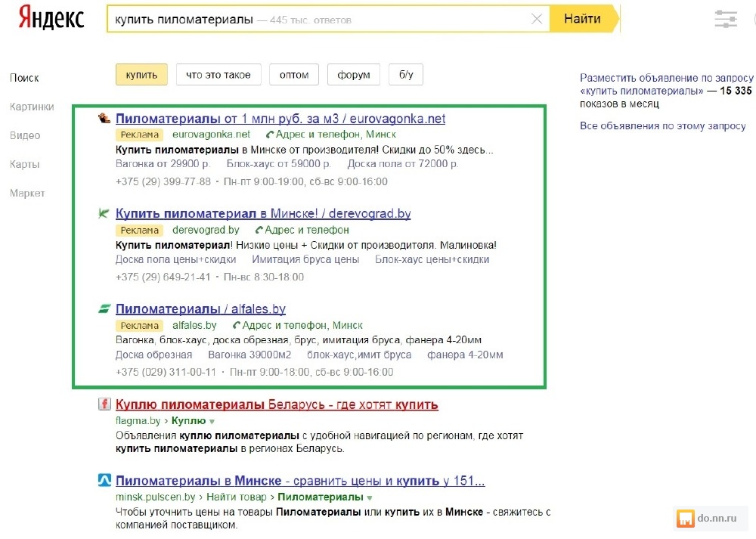
Task: Click green eurovagonka.net domain link
Action: tap(211, 135)
